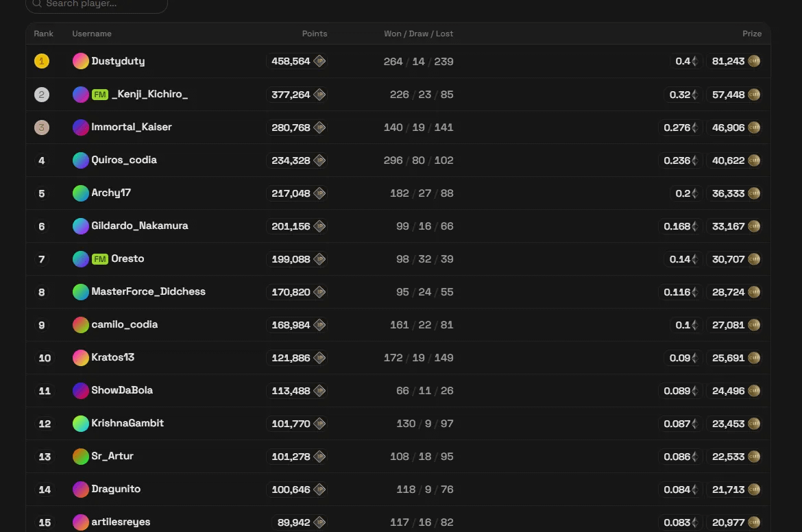This screenshot has height=532, width=802.
Task: Click the Prize column header
Action: pyautogui.click(x=752, y=34)
